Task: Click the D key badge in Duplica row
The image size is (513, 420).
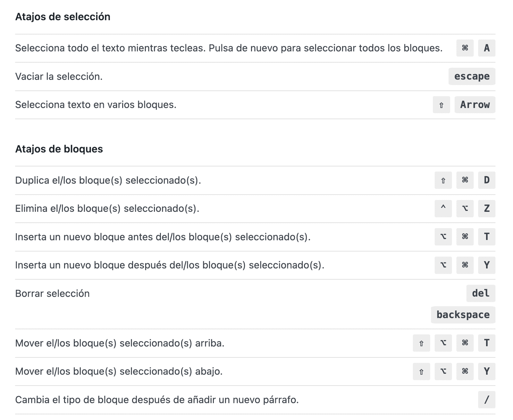Action: pyautogui.click(x=486, y=180)
